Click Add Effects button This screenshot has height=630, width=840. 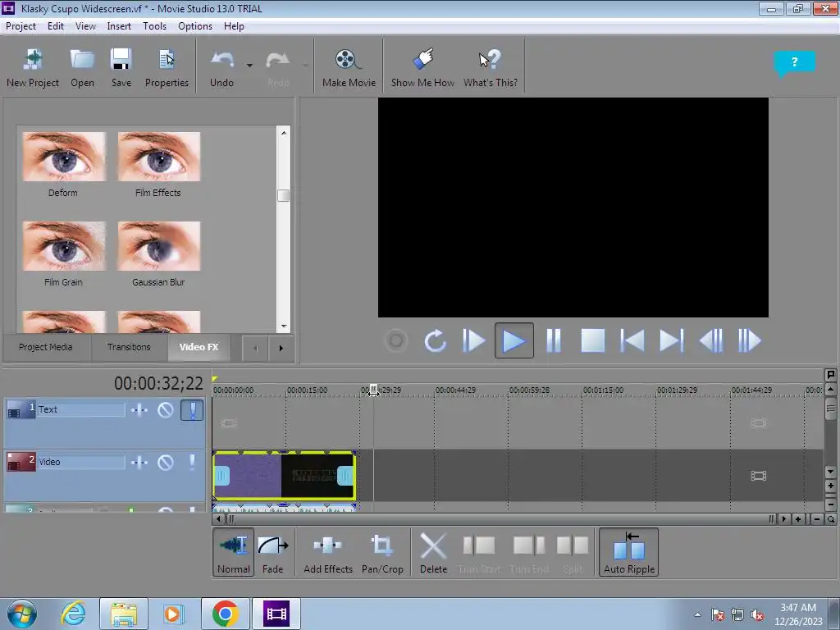[x=328, y=552]
